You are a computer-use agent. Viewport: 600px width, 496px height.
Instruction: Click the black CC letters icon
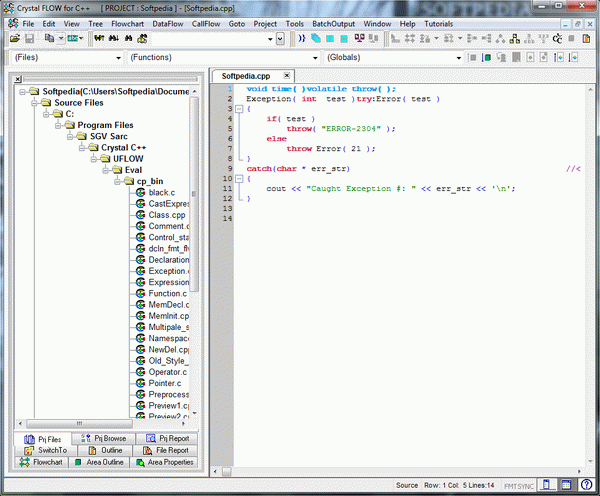[558, 39]
